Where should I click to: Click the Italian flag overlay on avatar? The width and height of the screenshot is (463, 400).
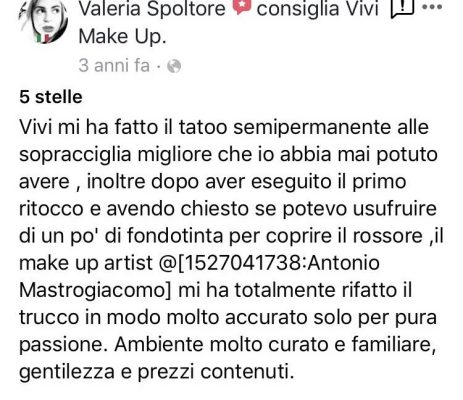click(x=44, y=37)
